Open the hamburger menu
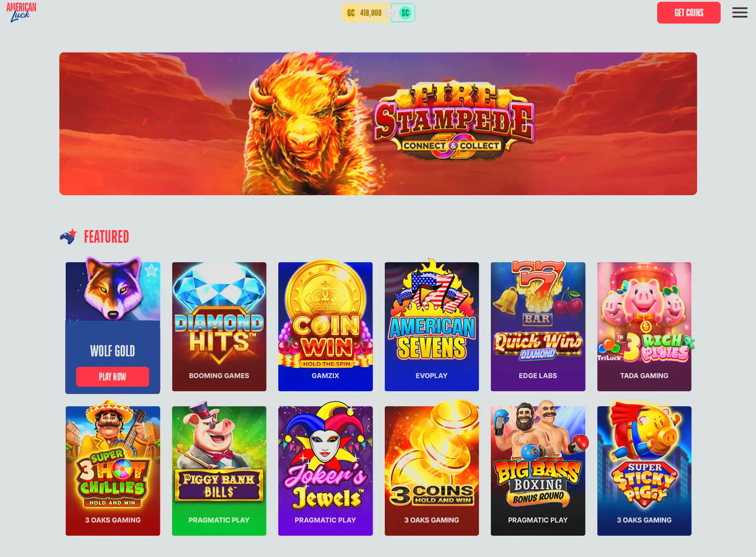 tap(740, 13)
